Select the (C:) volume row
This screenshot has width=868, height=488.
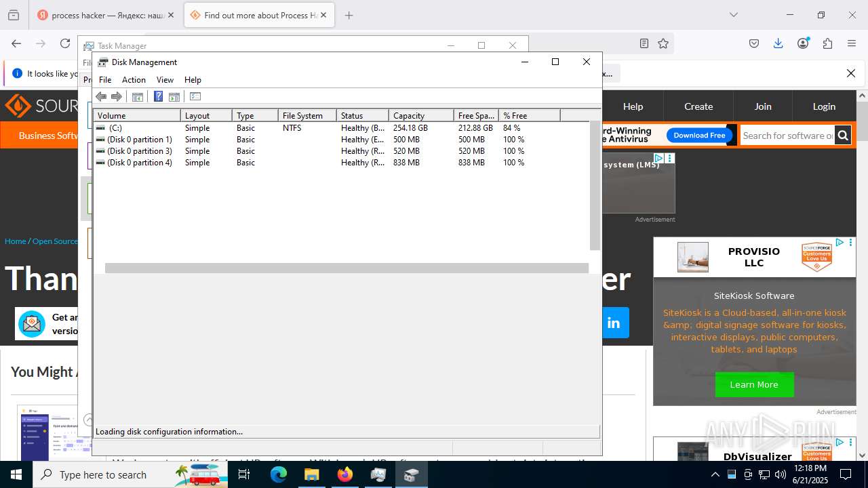(x=341, y=128)
